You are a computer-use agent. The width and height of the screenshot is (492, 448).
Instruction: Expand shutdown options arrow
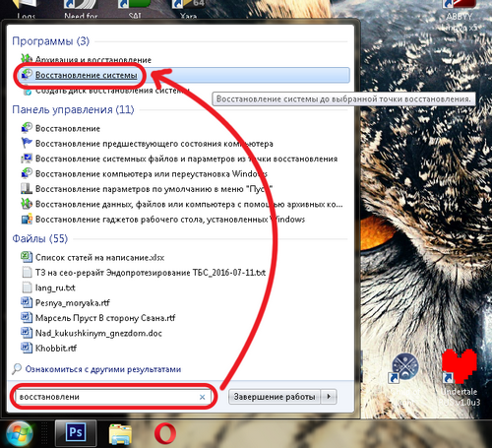tap(329, 397)
